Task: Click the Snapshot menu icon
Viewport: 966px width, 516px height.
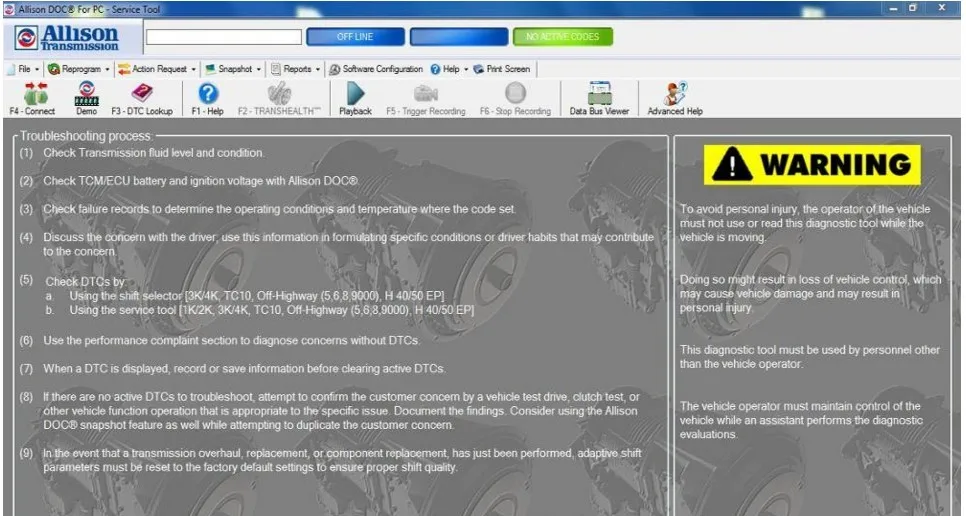Action: point(211,69)
